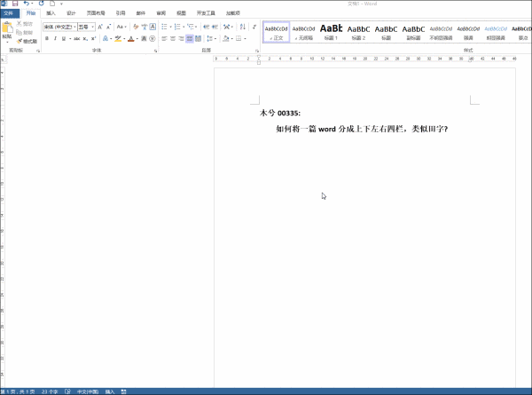This screenshot has height=395, width=532.
Task: Click the Copy (复制) button
Action: (25, 33)
